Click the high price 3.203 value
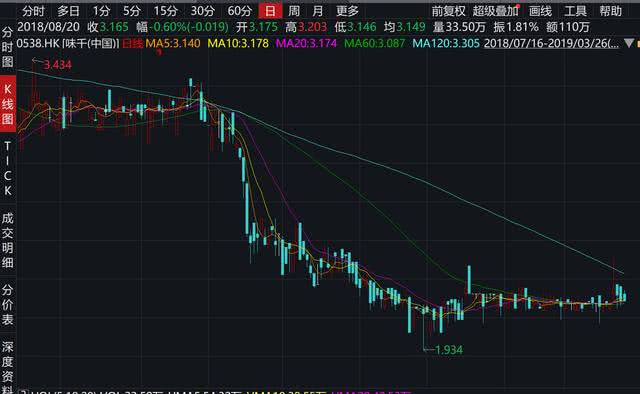Screen dimensions: 640x394 312,27
